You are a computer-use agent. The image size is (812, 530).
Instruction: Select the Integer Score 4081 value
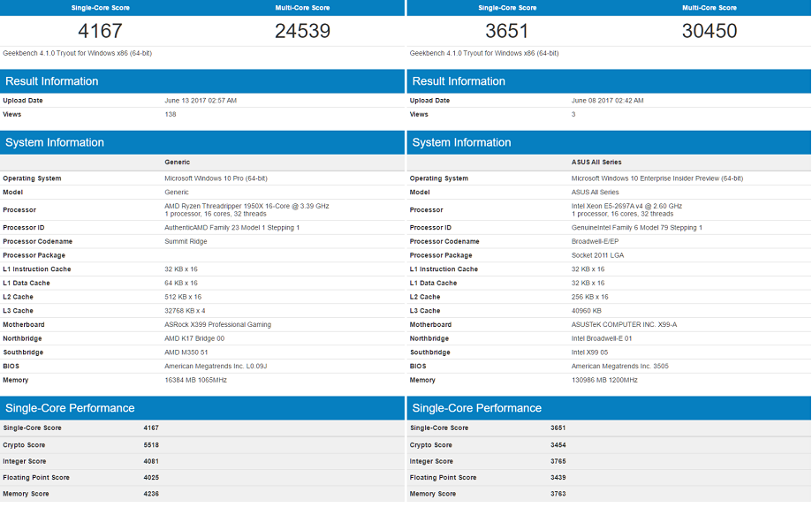(x=151, y=461)
